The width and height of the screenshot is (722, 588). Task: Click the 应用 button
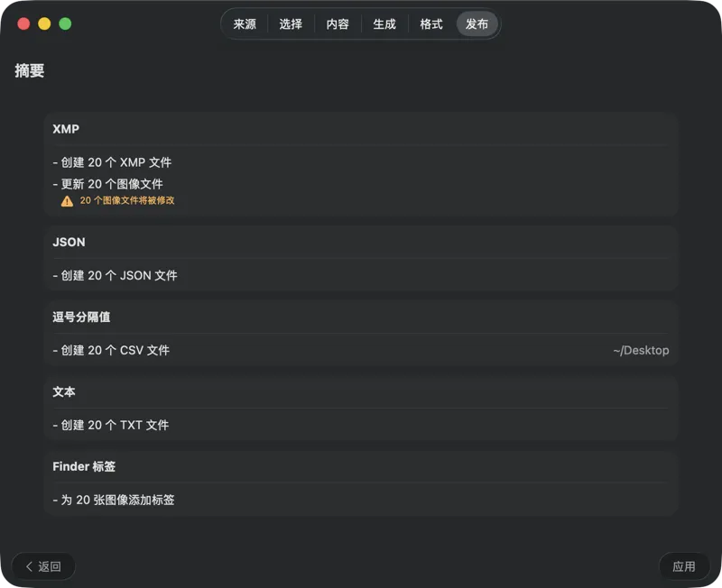[x=685, y=566]
